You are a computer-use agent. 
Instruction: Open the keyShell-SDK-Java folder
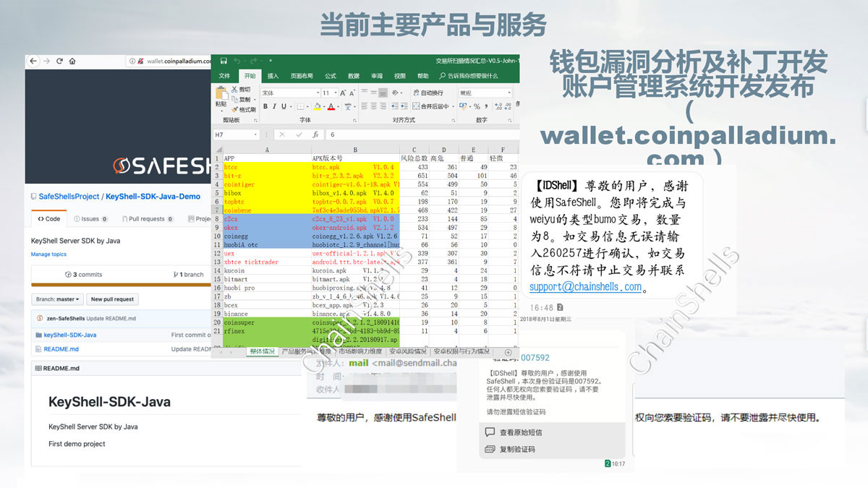pos(69,335)
